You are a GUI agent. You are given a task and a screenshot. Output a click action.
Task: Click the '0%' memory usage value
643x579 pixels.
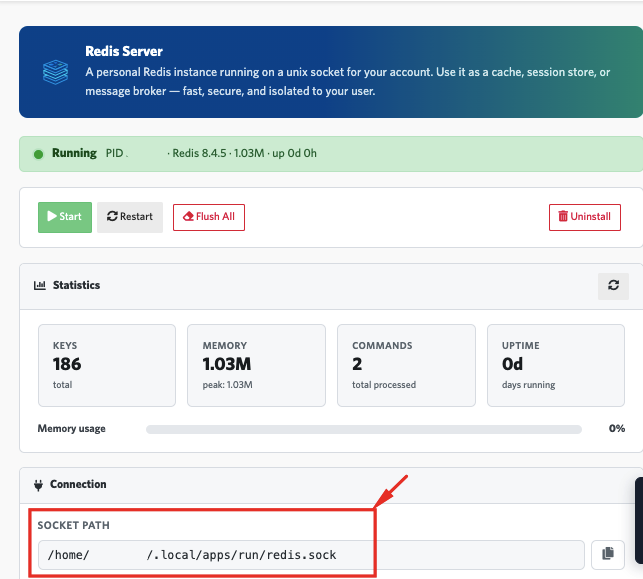(x=617, y=429)
